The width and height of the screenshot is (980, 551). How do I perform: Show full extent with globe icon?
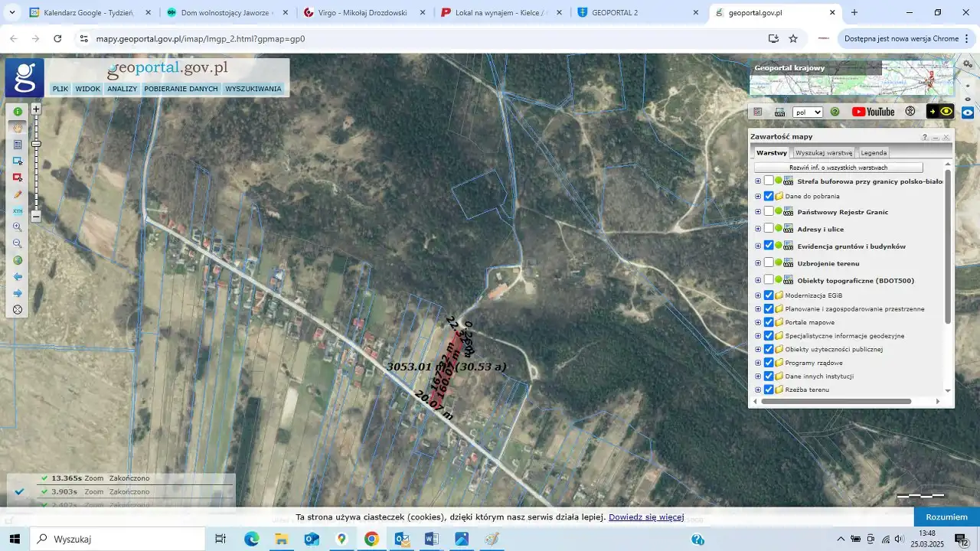(x=18, y=260)
